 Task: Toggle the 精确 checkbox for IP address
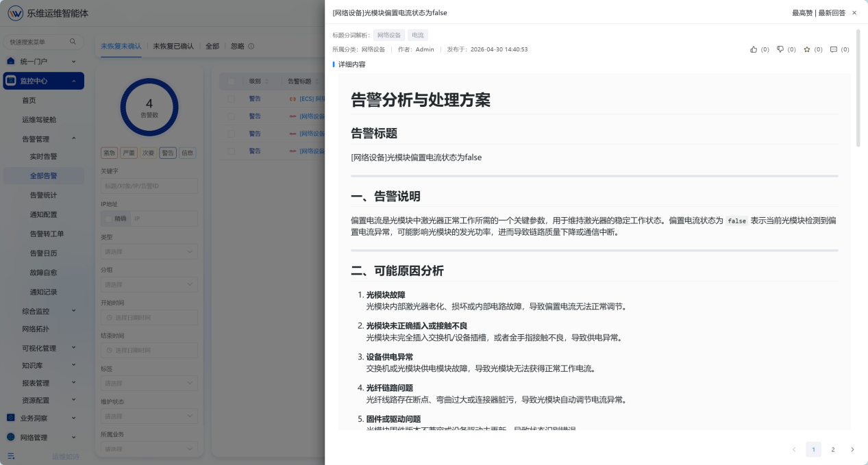click(x=108, y=218)
